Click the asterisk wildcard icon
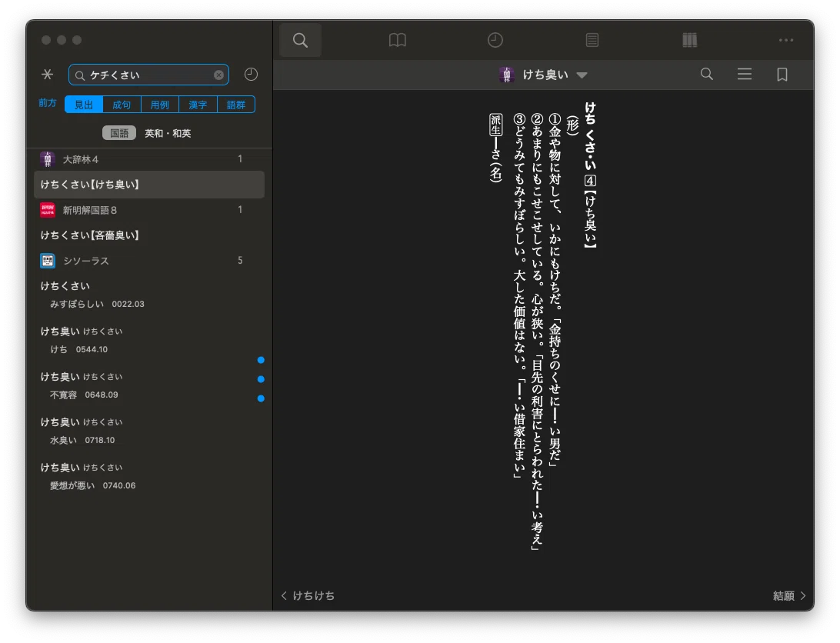 click(x=47, y=75)
